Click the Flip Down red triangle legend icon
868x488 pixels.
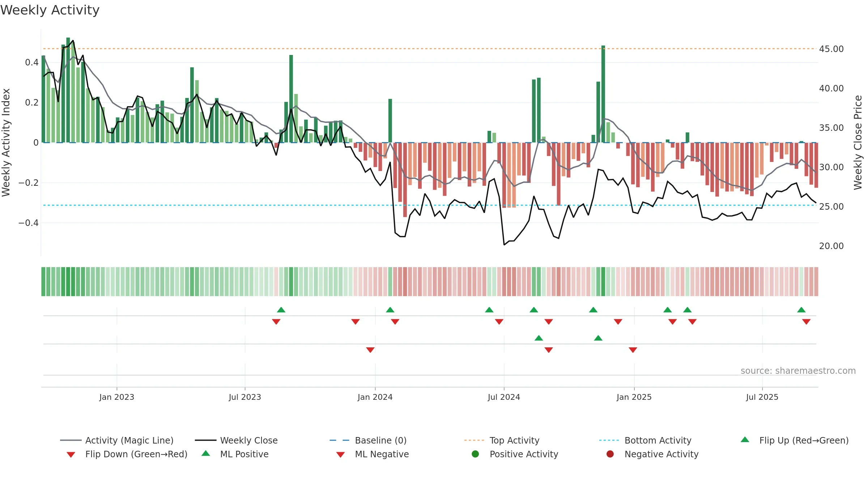tap(71, 455)
